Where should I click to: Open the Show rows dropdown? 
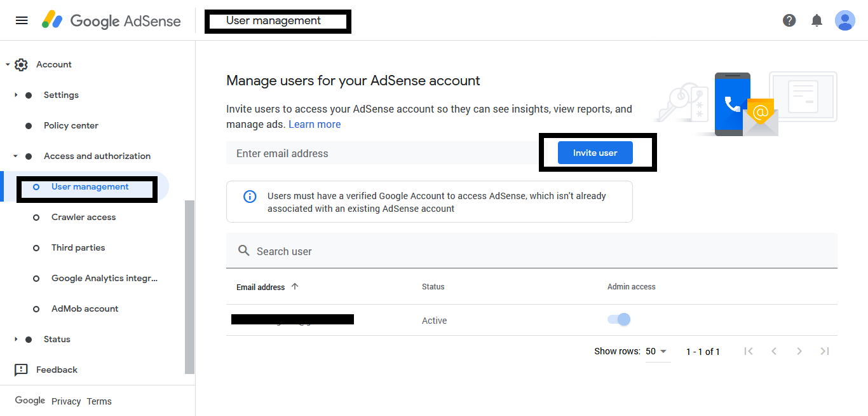[x=657, y=351]
